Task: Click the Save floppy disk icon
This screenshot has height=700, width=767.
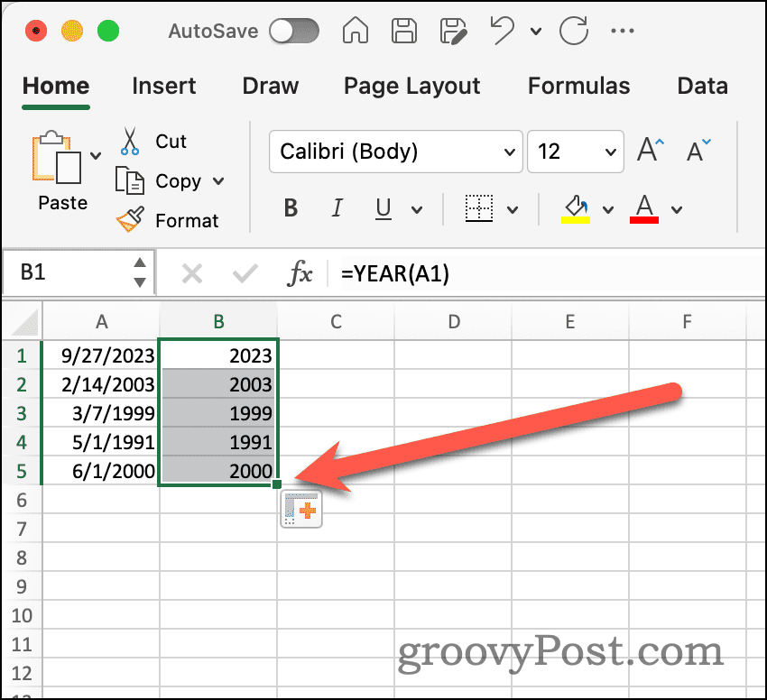Action: (404, 31)
